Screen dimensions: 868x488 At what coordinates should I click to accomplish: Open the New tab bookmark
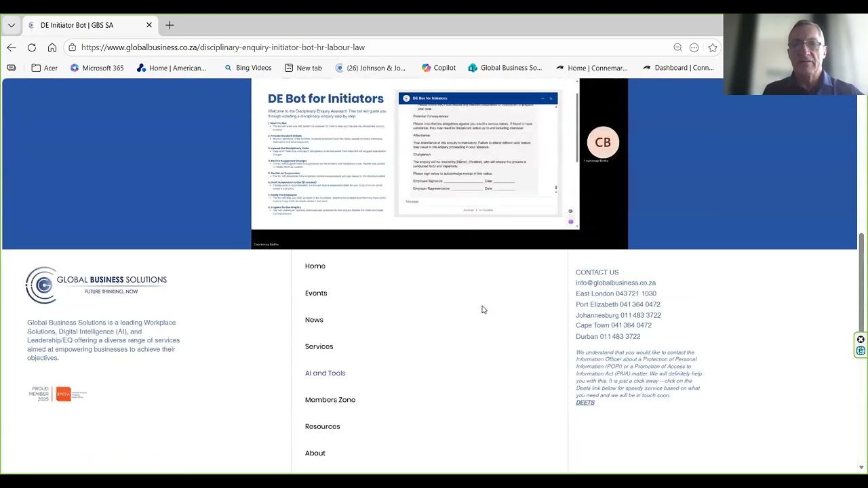pyautogui.click(x=303, y=68)
